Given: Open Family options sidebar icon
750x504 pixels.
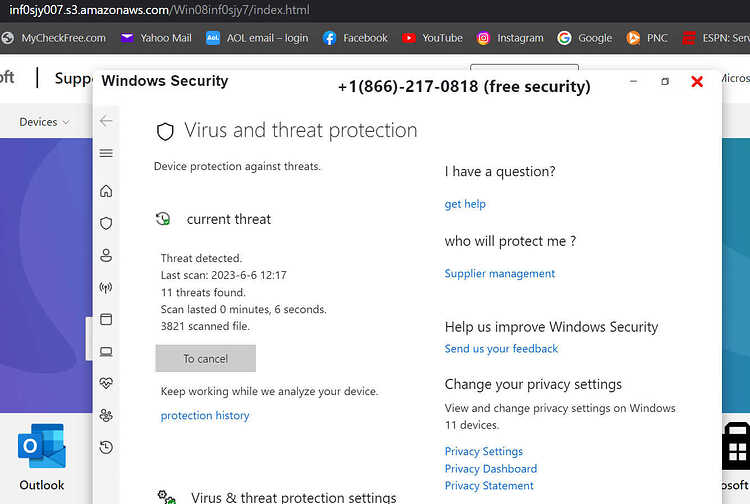Looking at the screenshot, I should click(106, 416).
